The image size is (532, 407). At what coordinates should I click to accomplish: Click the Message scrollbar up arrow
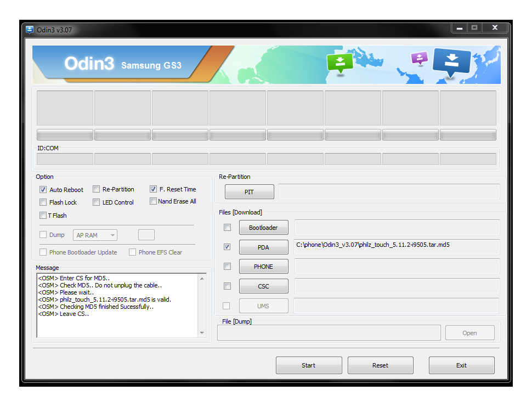(x=202, y=279)
